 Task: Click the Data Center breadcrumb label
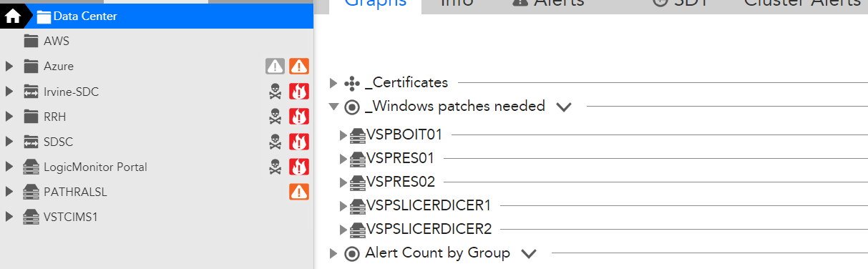click(x=85, y=16)
